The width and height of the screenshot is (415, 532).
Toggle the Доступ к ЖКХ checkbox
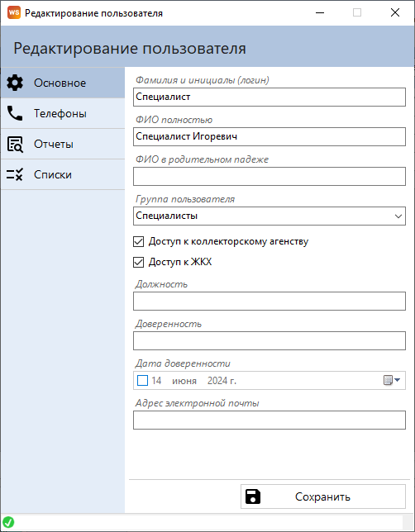pyautogui.click(x=139, y=262)
